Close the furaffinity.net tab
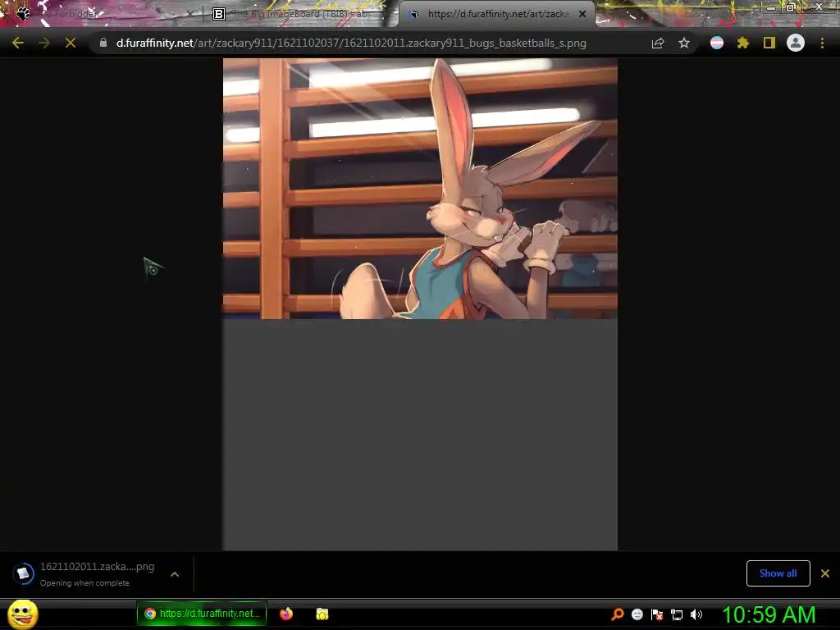840x630 pixels. click(x=582, y=14)
